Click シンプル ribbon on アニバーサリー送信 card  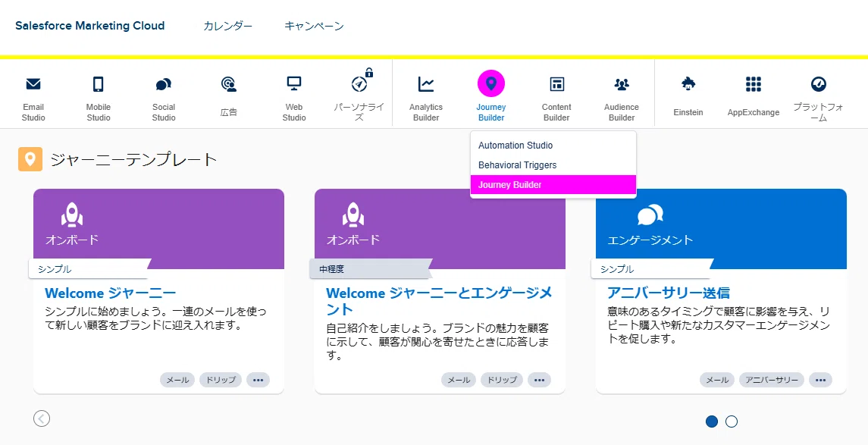tap(651, 269)
